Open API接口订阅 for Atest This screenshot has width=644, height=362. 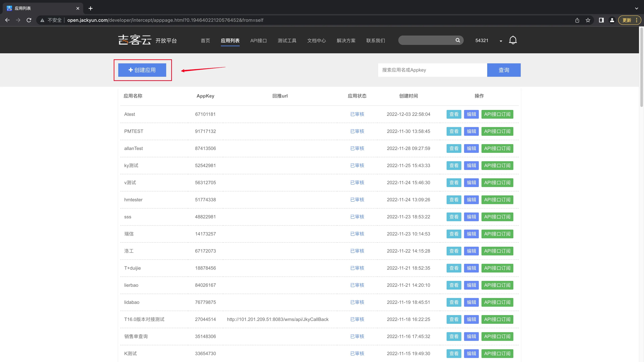tap(497, 114)
